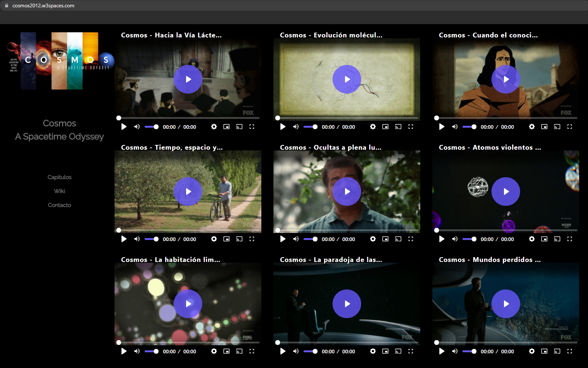Screen dimensions: 588x368
Task: Go to the Wiki page
Action: [x=59, y=191]
